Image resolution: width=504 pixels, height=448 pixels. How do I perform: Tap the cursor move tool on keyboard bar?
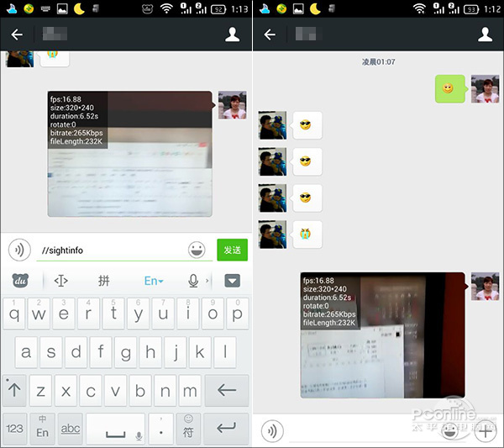(60, 281)
